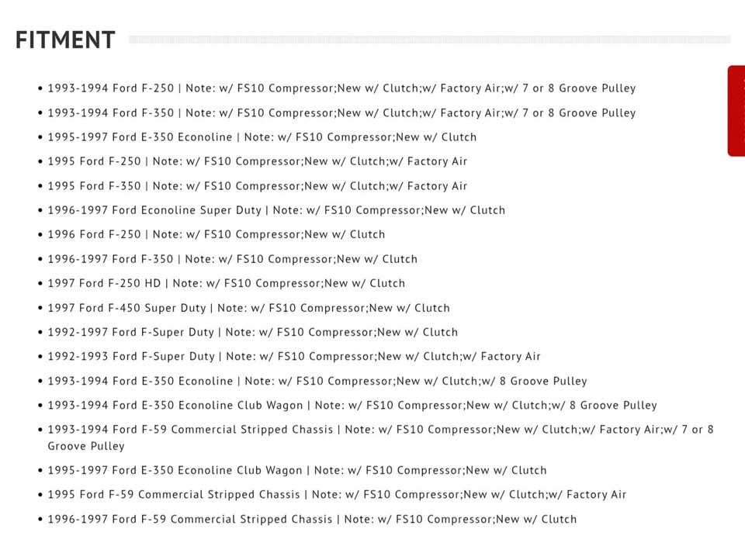Click the 1995 Ford F-250 fitment line
Viewport: 745px width, 560px height.
point(258,161)
